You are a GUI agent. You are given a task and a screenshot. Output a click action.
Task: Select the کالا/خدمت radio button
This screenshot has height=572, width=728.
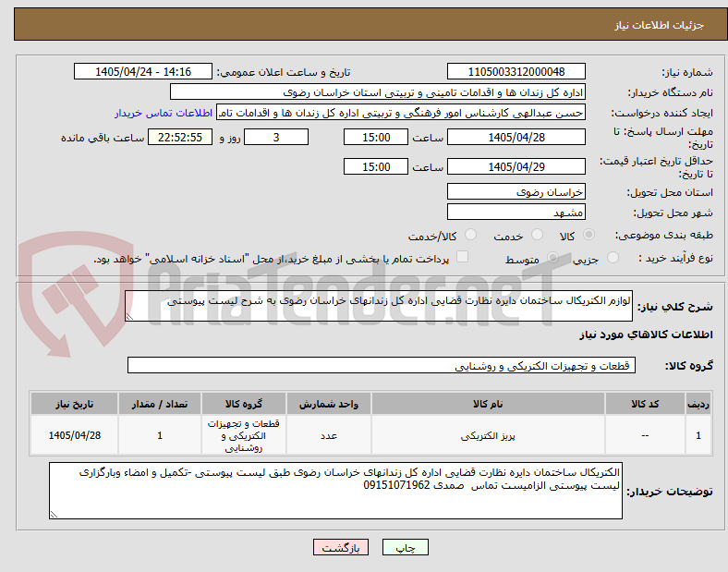pos(470,235)
